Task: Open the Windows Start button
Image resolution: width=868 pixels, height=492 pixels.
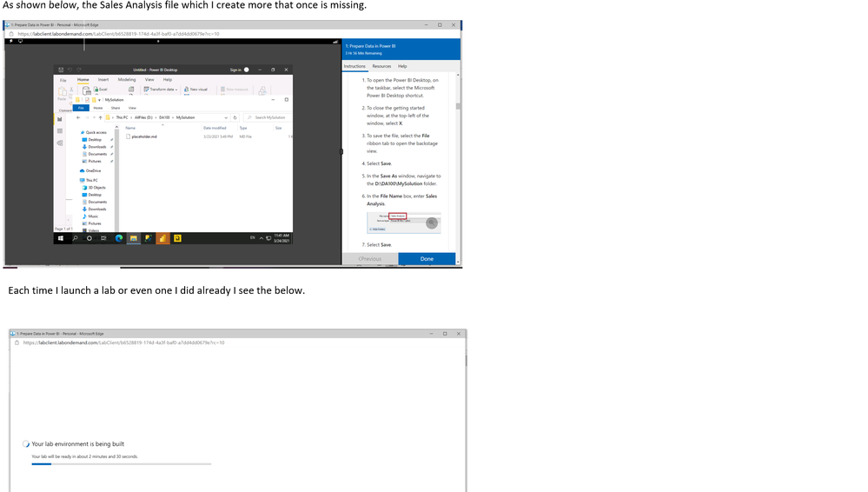Action: tap(61, 238)
